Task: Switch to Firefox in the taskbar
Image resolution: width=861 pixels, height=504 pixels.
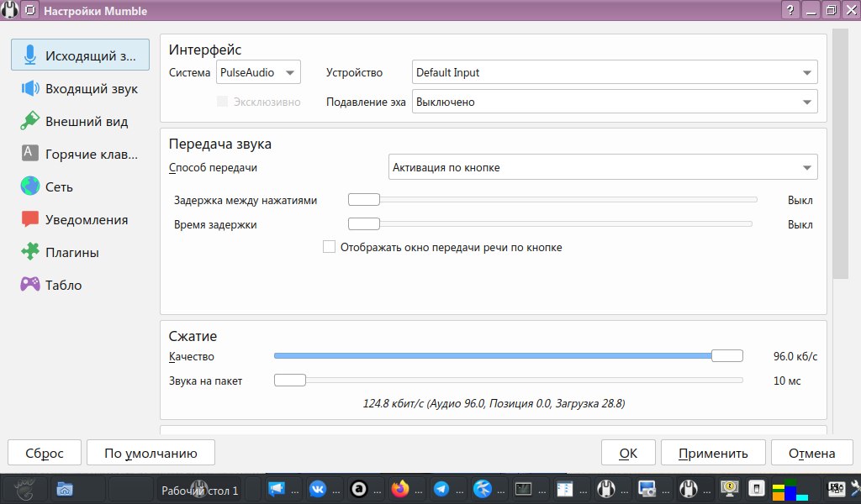Action: [399, 489]
